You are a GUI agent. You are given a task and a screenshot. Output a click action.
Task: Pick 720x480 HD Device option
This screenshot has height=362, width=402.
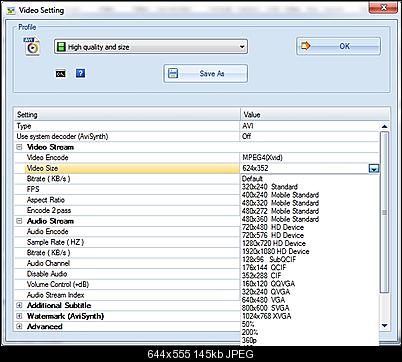pos(273,227)
